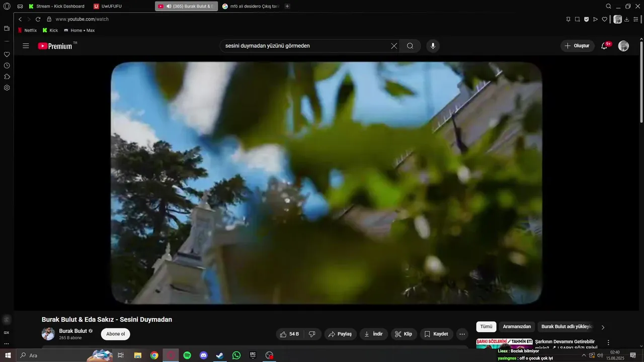The height and width of the screenshot is (362, 644).
Task: Open ad blocker shield icon
Action: coord(586,19)
